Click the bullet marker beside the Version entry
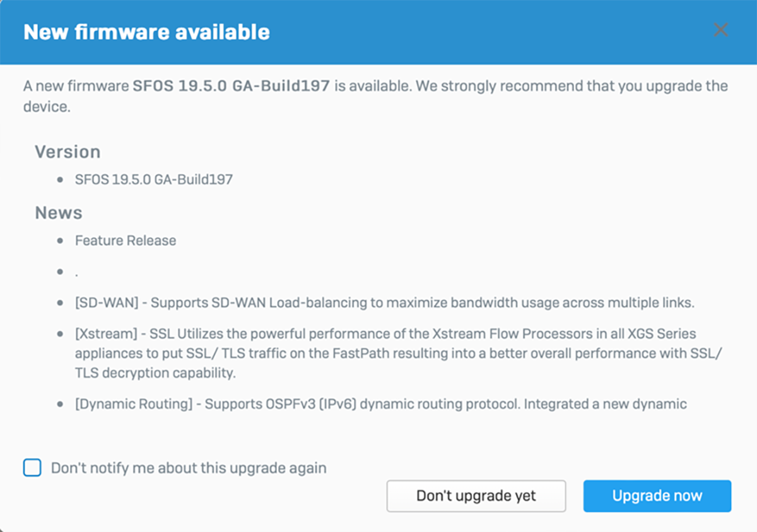Viewport: 757px width, 532px height. pyautogui.click(x=60, y=180)
